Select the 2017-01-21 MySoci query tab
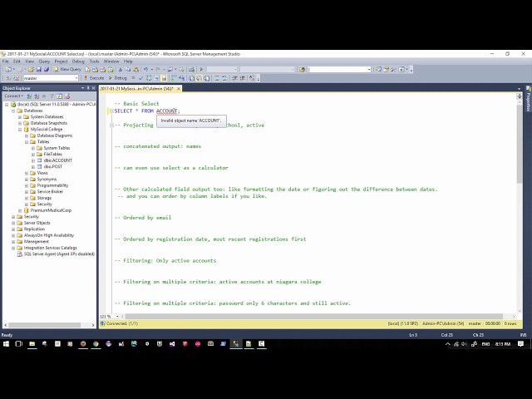532x399 pixels. [137, 89]
